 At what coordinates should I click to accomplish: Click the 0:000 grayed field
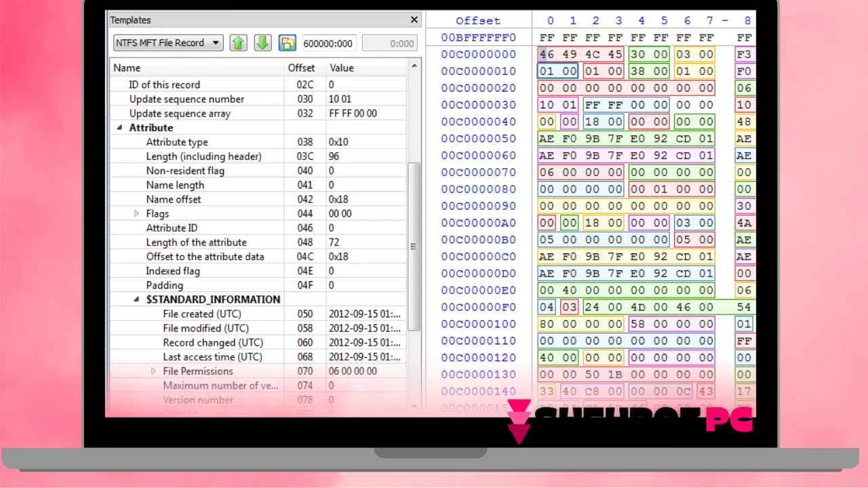[x=389, y=43]
